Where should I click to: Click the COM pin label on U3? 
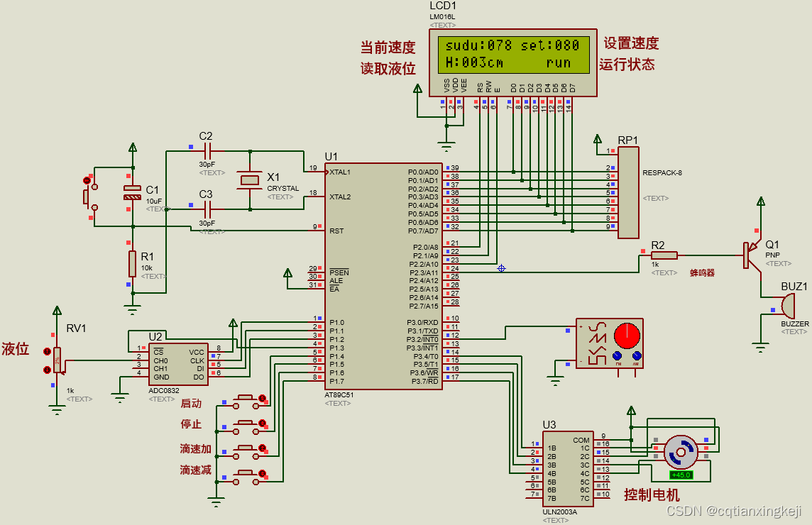tap(581, 440)
